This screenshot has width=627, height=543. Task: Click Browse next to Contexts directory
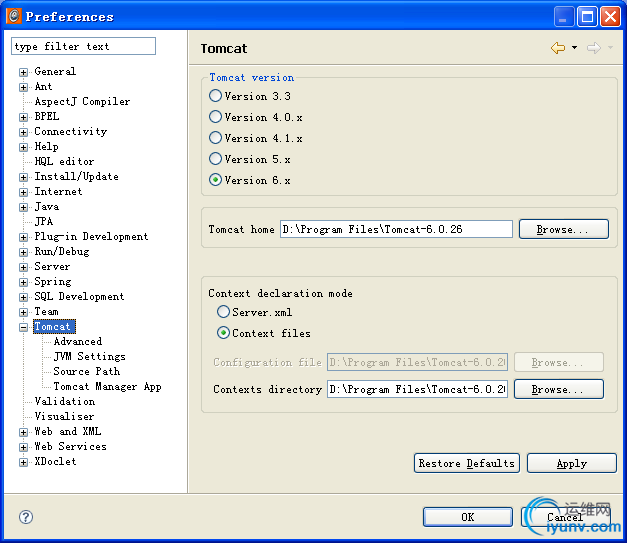point(559,389)
